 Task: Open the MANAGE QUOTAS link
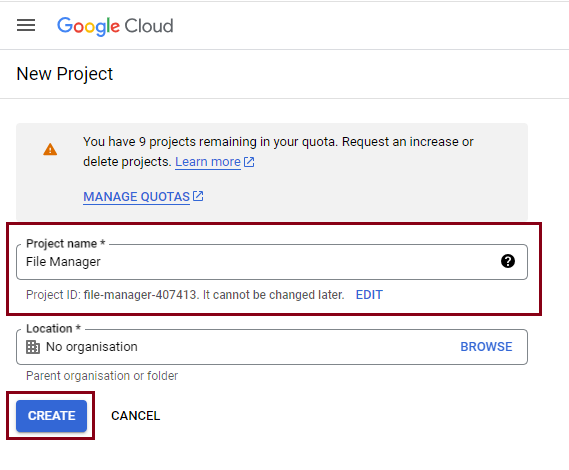pos(136,197)
